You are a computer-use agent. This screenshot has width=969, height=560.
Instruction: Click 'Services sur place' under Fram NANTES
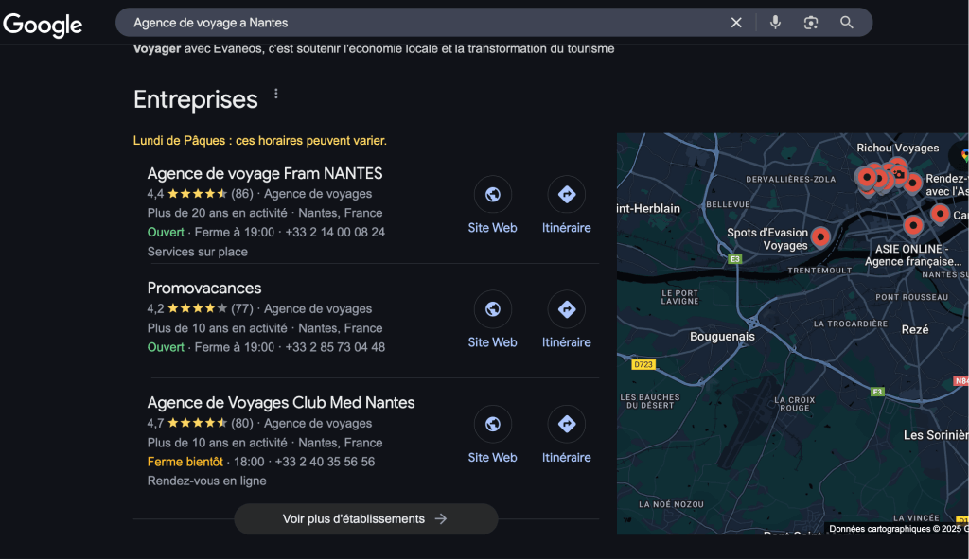click(x=197, y=252)
